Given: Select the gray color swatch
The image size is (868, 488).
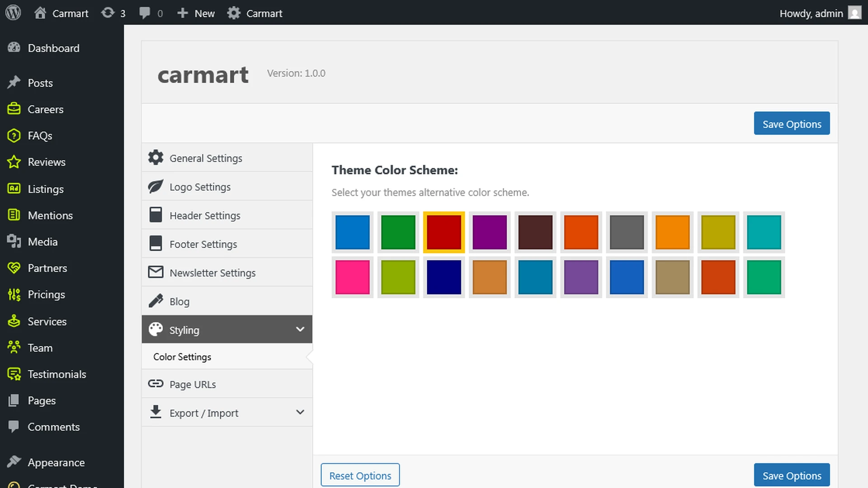Looking at the screenshot, I should click(627, 232).
